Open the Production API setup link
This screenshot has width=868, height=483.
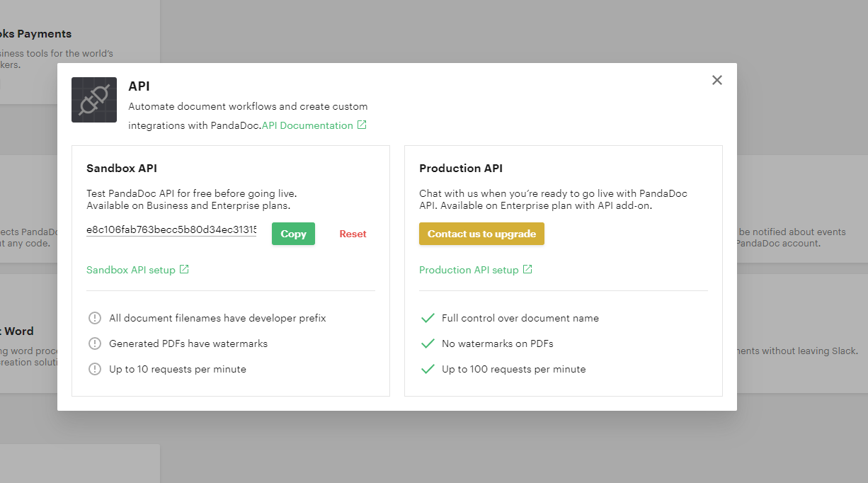469,270
